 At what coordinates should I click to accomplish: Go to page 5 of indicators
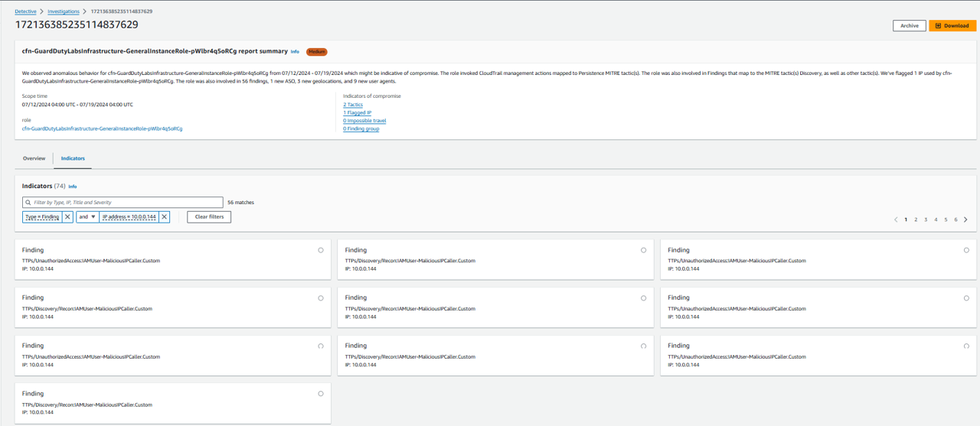pyautogui.click(x=946, y=220)
